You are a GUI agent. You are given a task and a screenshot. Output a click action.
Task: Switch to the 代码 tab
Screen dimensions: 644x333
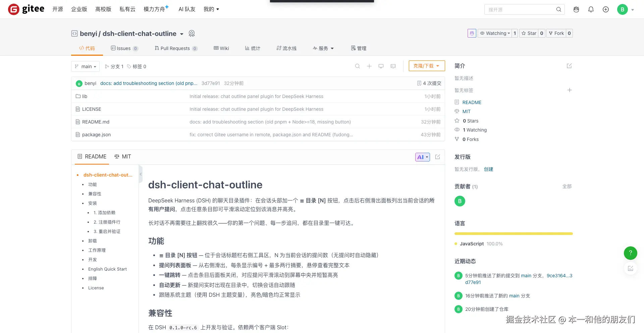point(87,48)
